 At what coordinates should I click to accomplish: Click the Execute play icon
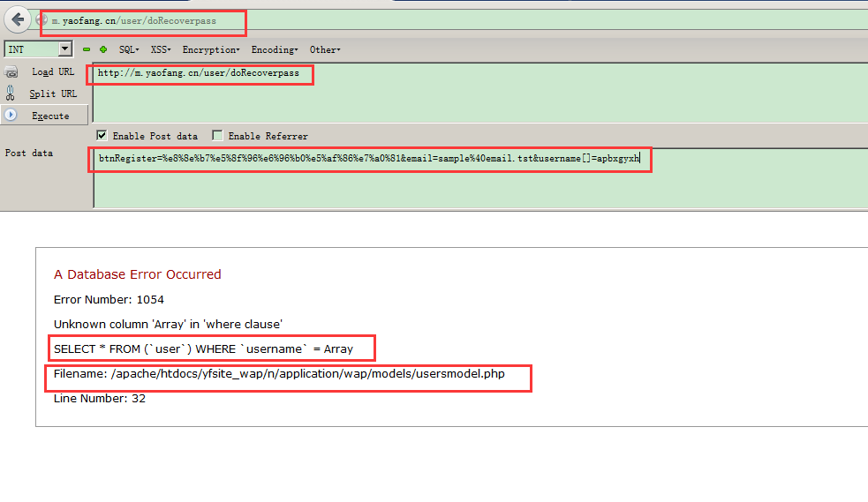(x=11, y=115)
